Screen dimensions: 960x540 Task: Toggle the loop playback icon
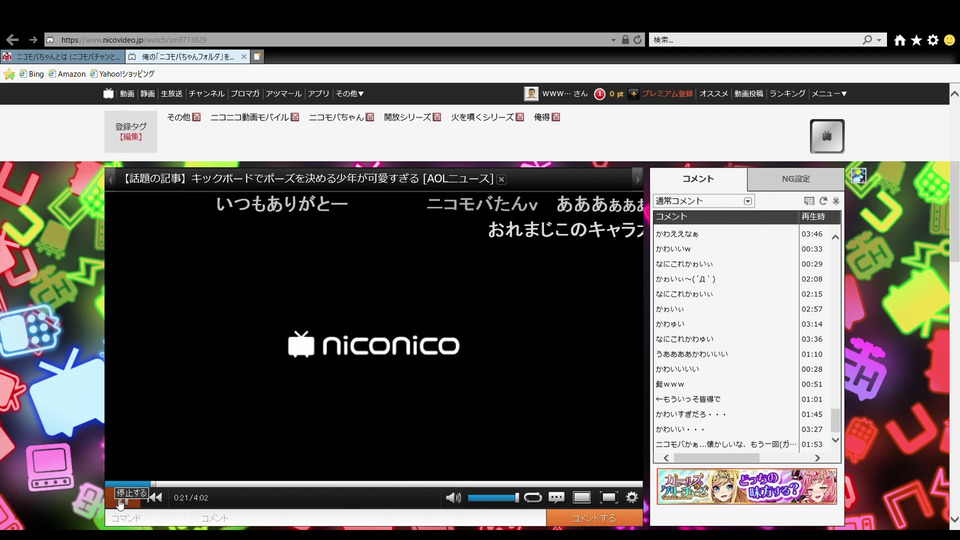coord(533,498)
